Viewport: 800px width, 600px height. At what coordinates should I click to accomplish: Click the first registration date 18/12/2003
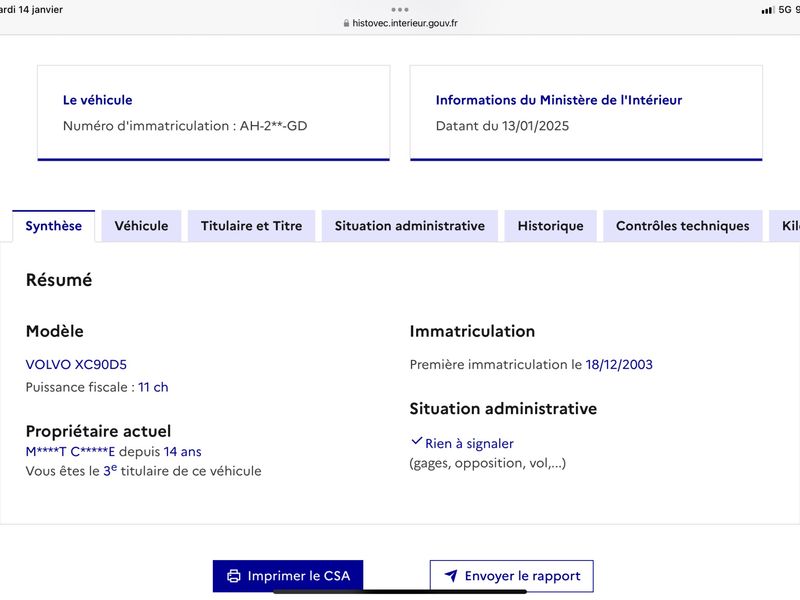pos(619,365)
